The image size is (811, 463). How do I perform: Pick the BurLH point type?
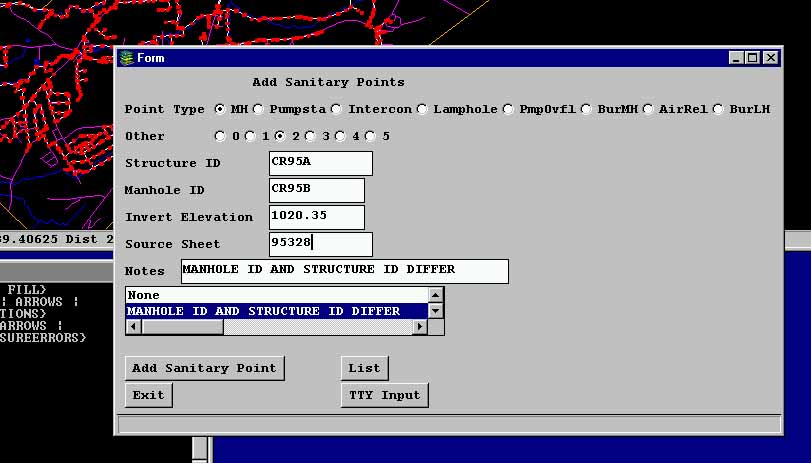[x=718, y=109]
